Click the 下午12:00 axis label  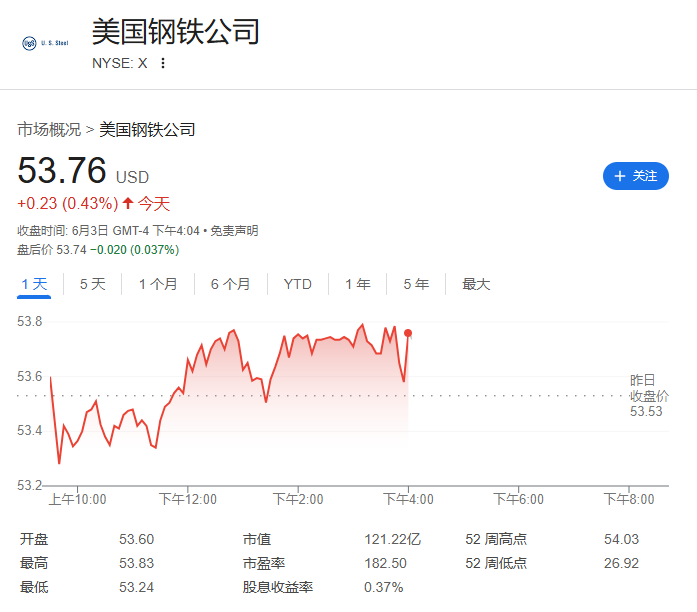coord(188,499)
